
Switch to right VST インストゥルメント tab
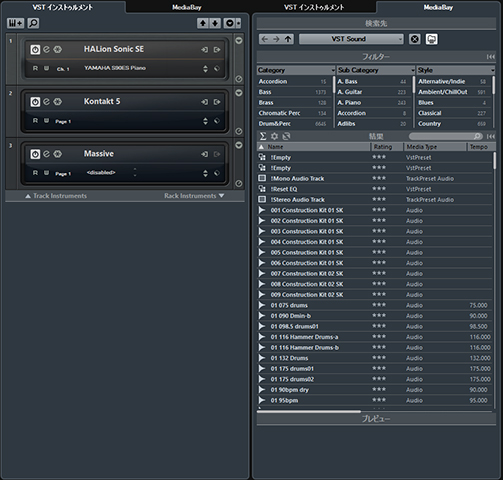314,7
